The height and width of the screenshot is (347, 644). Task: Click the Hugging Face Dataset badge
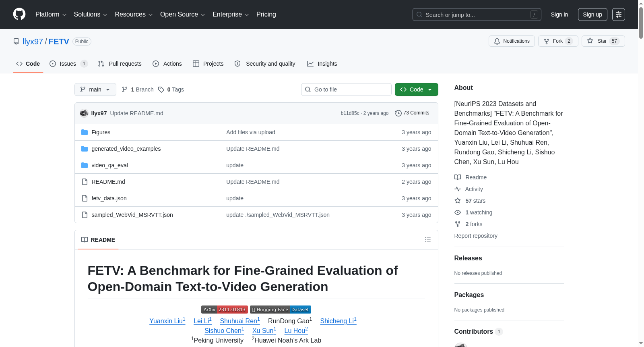281,310
